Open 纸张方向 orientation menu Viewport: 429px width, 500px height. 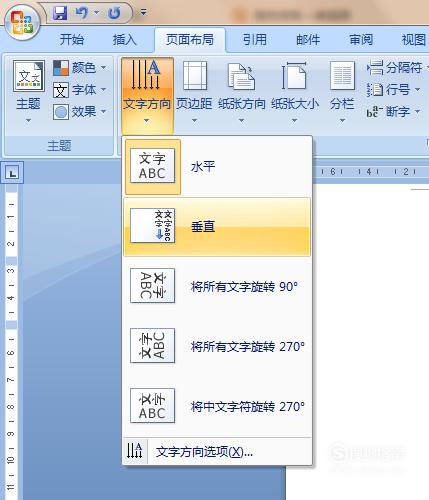(242, 92)
